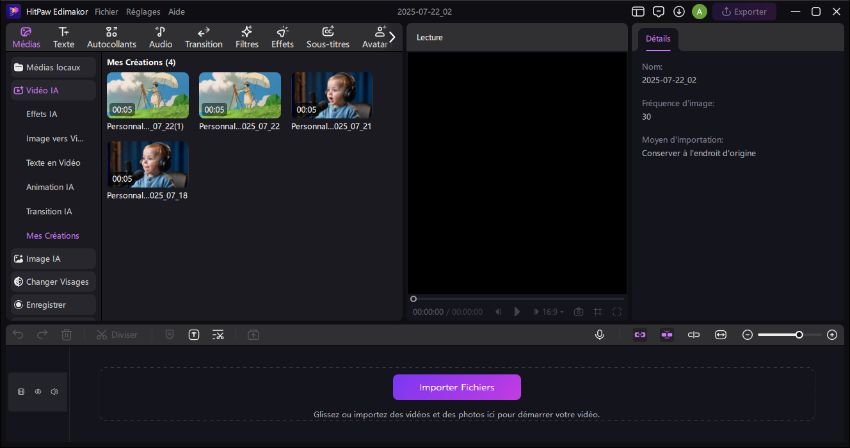The width and height of the screenshot is (850, 448).
Task: Select Texte en Vidéo in sidebar
Action: point(53,163)
